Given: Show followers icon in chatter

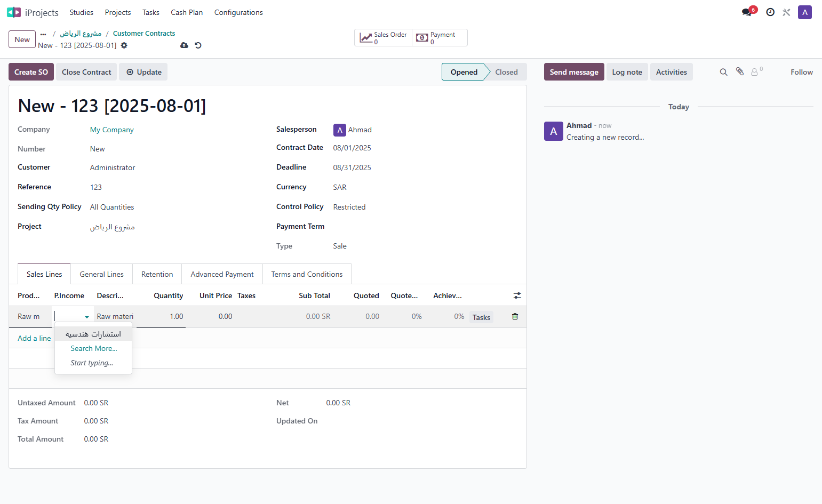Looking at the screenshot, I should click(x=756, y=71).
